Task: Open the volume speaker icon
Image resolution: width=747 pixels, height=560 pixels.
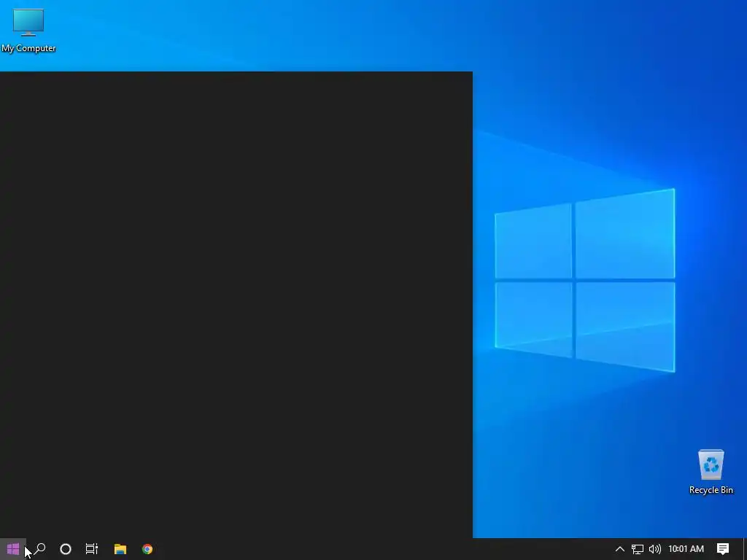Action: [655, 549]
